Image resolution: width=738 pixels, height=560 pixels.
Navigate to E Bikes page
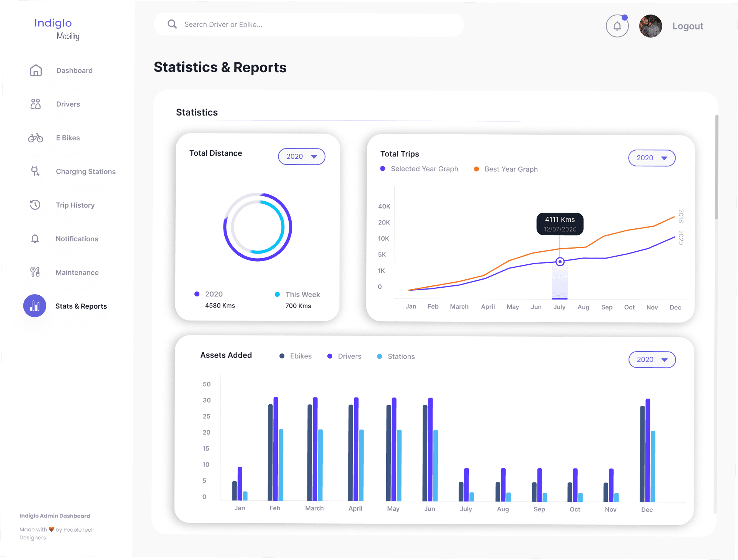coord(68,138)
